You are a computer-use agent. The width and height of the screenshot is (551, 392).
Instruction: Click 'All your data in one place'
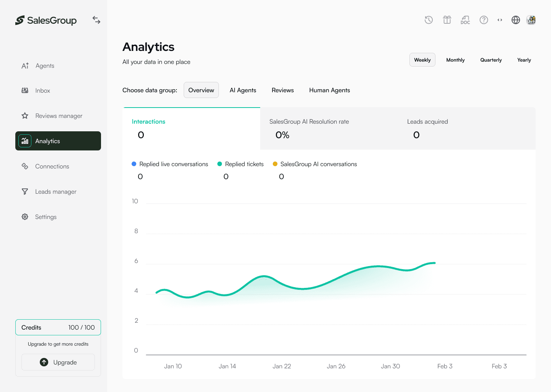click(x=156, y=62)
